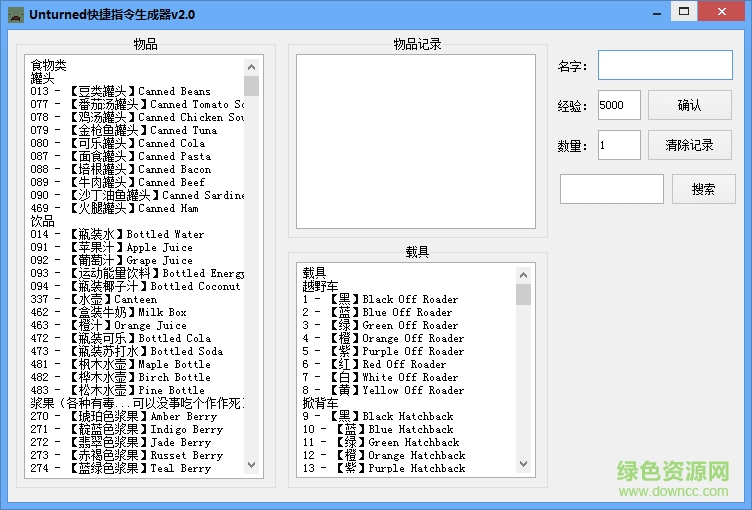Select 092 Grape Juice item

(x=111, y=260)
